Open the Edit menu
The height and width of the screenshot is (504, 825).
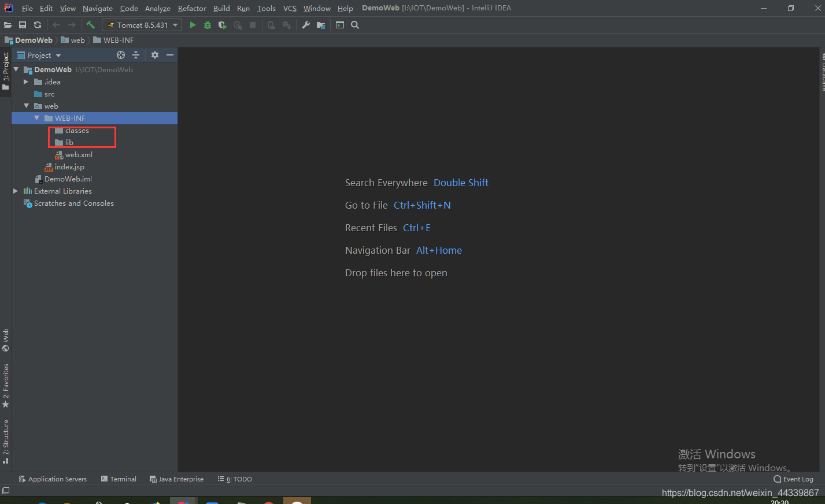(46, 8)
